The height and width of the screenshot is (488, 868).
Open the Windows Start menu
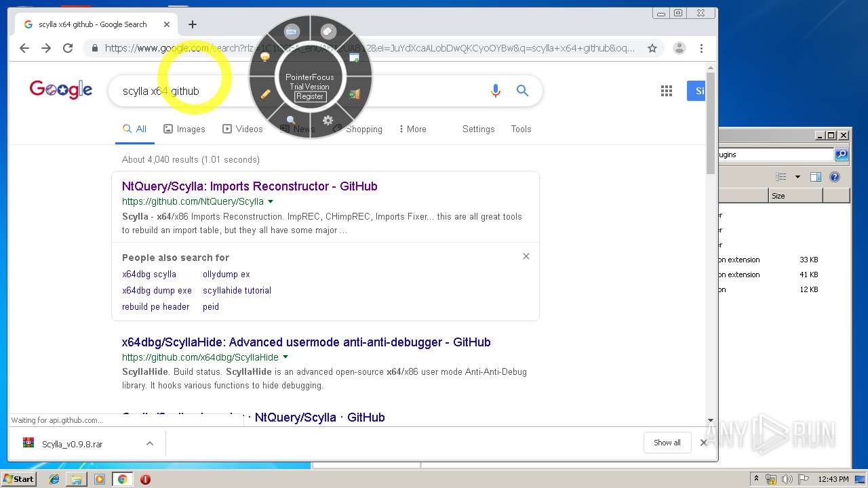pyautogui.click(x=19, y=479)
